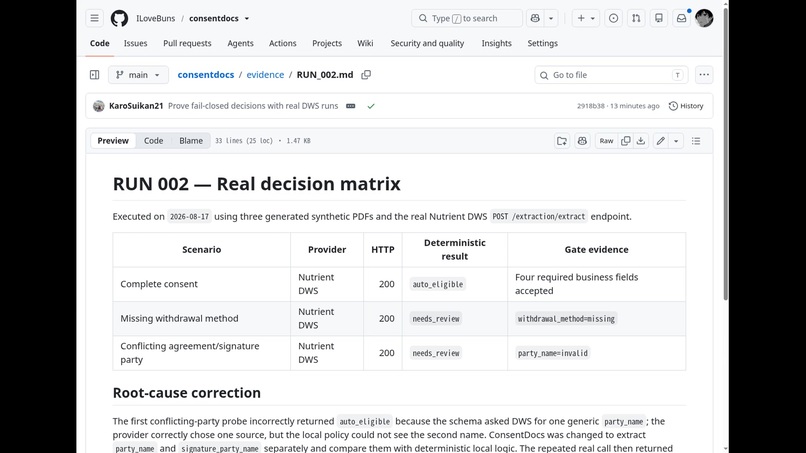Viewport: 806px width, 453px height.
Task: Expand more edit options dropdown
Action: click(676, 141)
